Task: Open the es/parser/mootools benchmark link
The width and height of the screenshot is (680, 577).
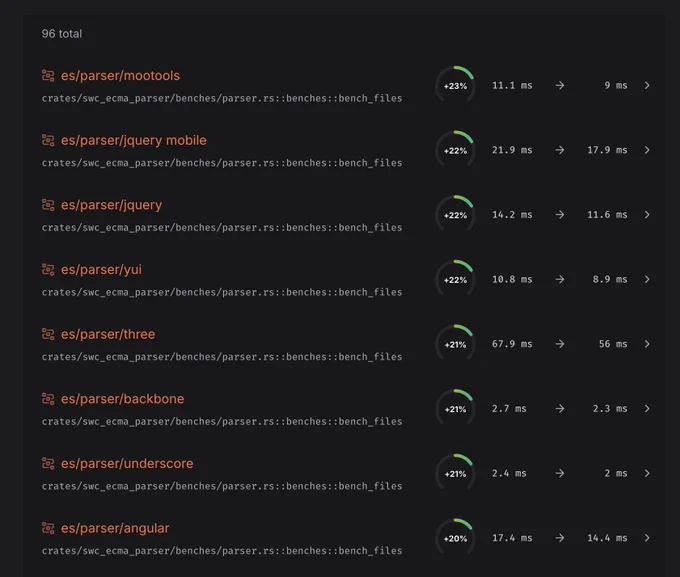Action: [120, 75]
